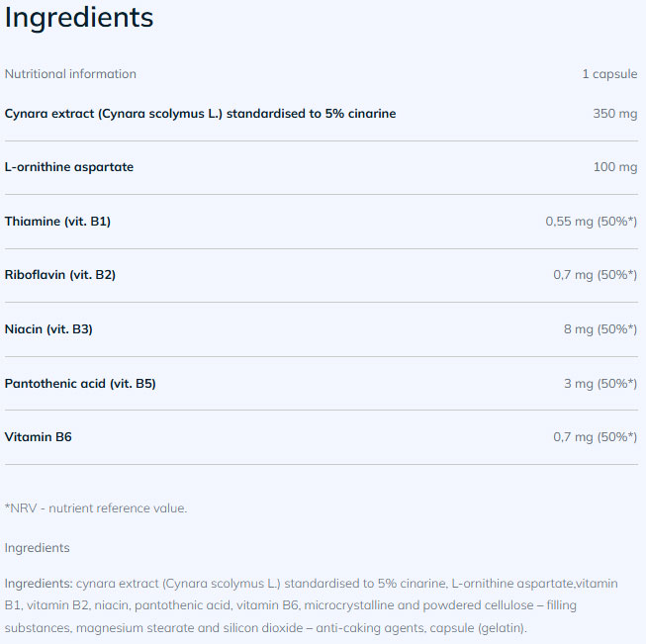
Task: Click the Niacin (vit. B3) row label
Action: coord(48,329)
